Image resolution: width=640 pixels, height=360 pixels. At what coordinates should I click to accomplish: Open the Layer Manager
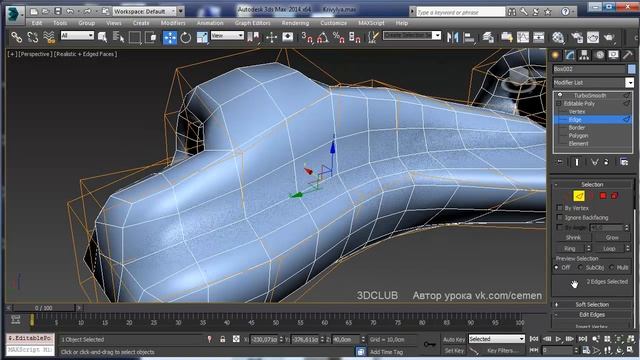coord(488,38)
